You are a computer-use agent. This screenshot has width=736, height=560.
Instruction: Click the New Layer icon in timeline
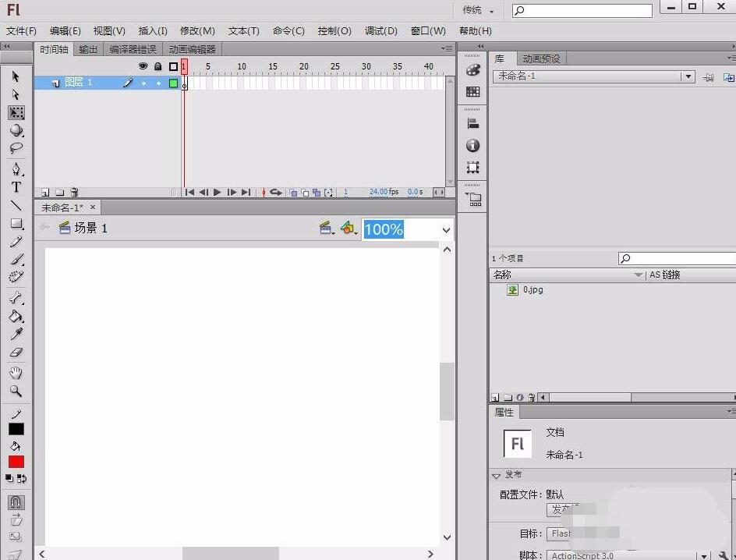pyautogui.click(x=45, y=192)
